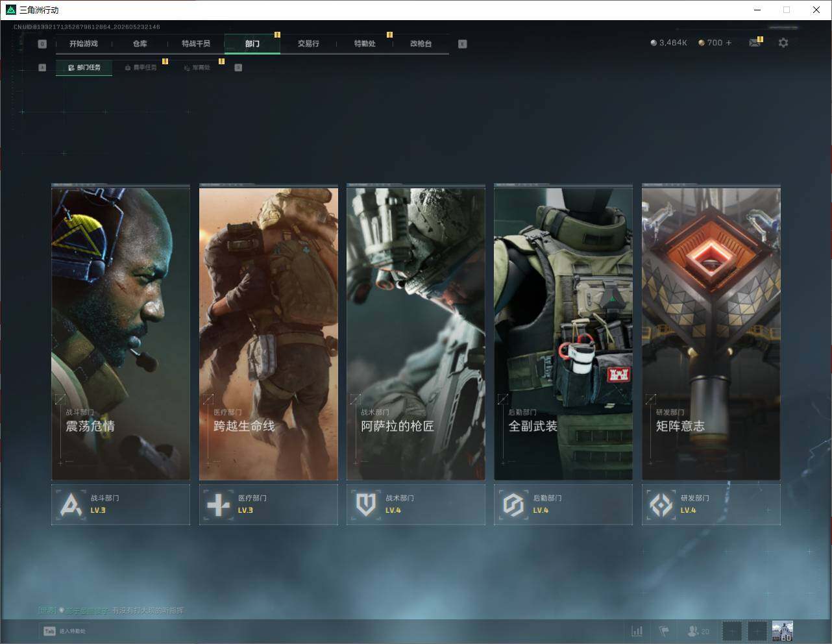Click the flag icon in bottom bar
This screenshot has width=832, height=644.
click(664, 631)
